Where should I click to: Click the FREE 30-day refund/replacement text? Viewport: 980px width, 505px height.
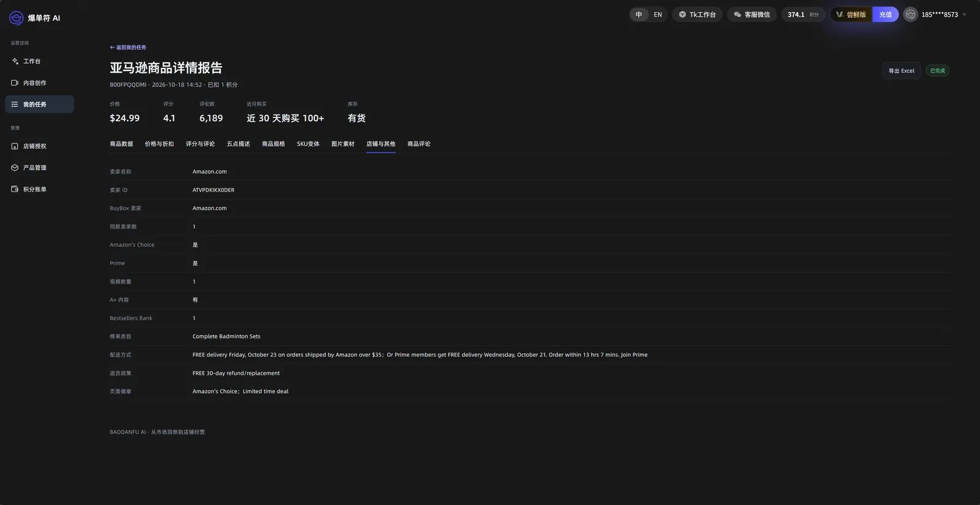(x=236, y=373)
